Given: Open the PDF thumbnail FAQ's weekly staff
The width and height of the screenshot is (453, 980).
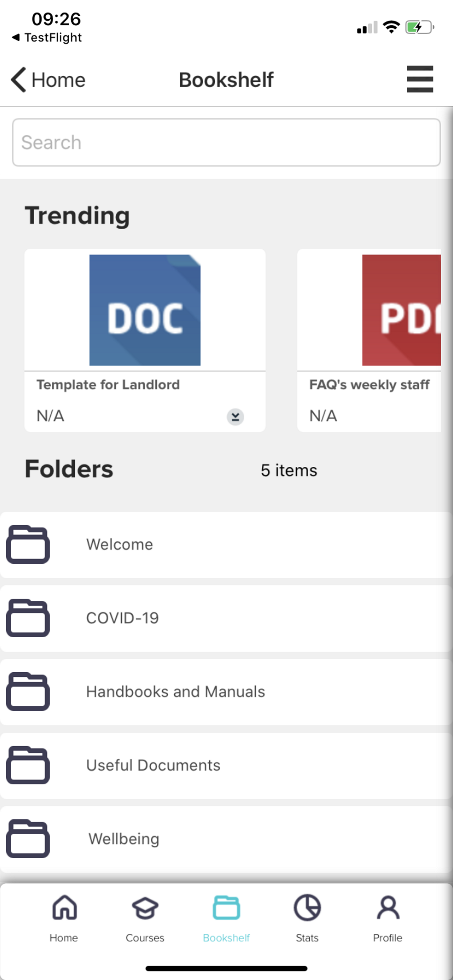Looking at the screenshot, I should 401,310.
